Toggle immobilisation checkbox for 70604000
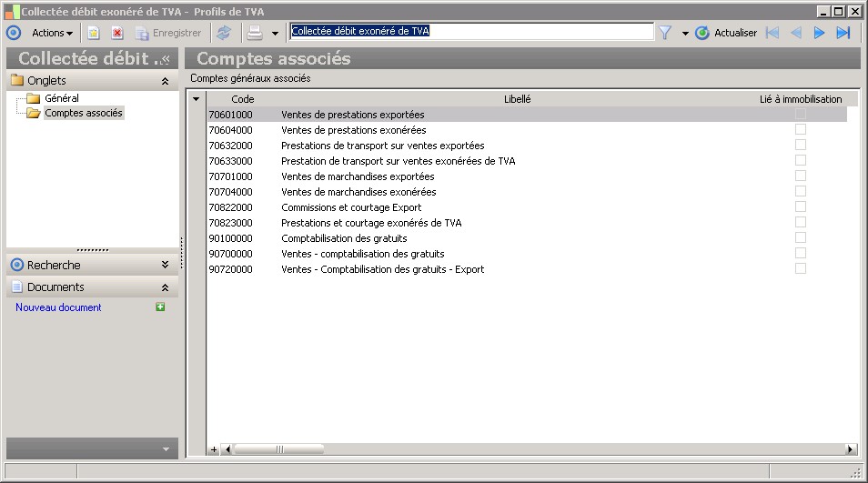868x483 pixels. pos(801,129)
